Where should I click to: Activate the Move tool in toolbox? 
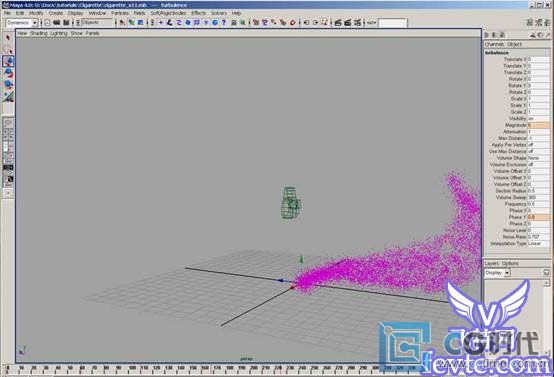coord(8,61)
